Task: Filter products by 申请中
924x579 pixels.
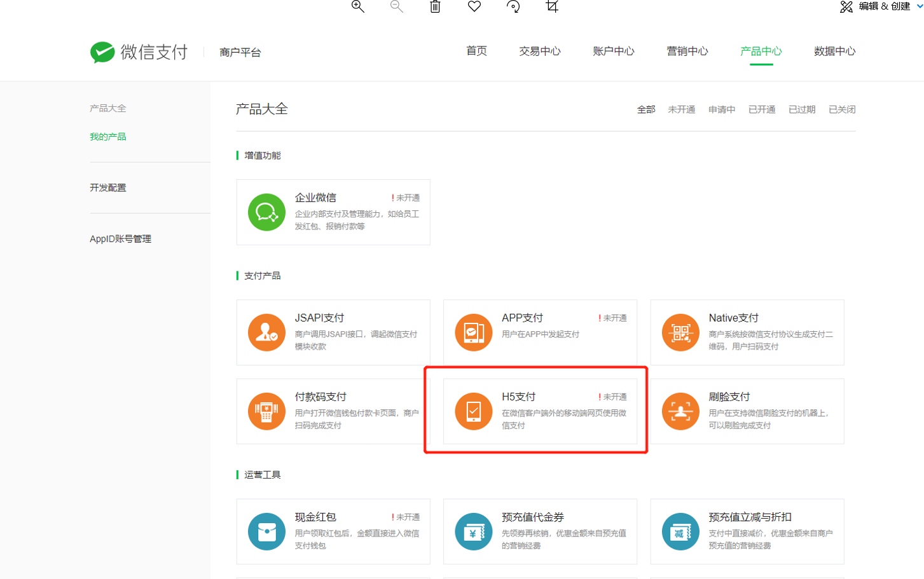Action: click(x=722, y=109)
